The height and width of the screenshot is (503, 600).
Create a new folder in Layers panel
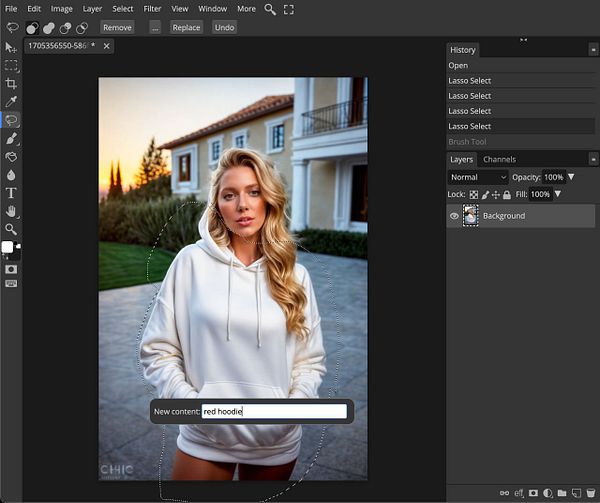click(562, 493)
